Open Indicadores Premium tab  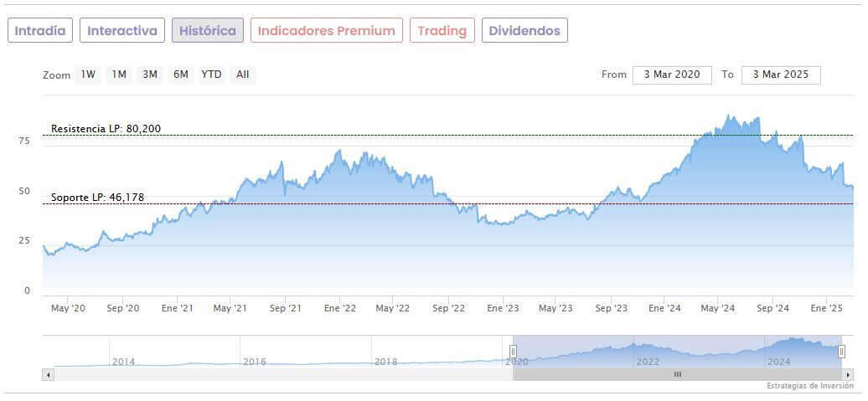[326, 31]
